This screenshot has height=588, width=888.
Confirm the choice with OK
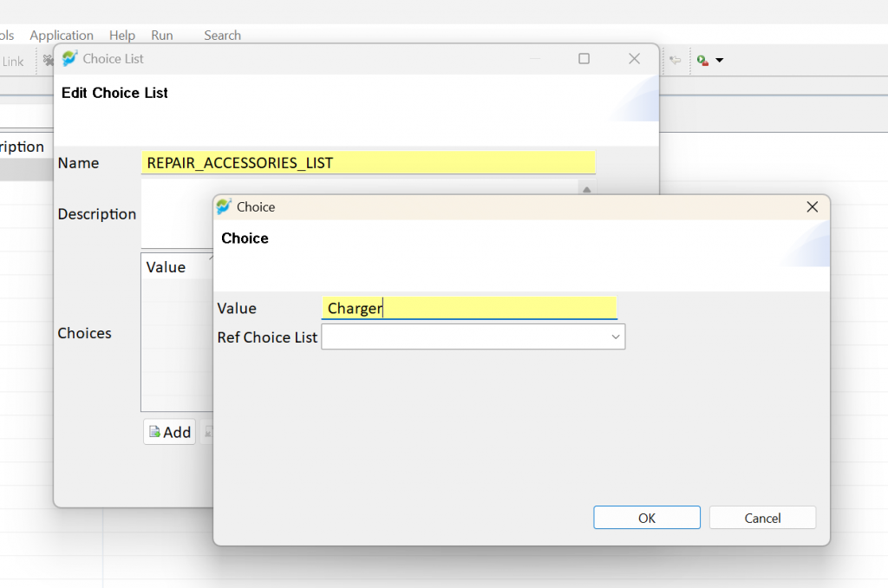[647, 518]
